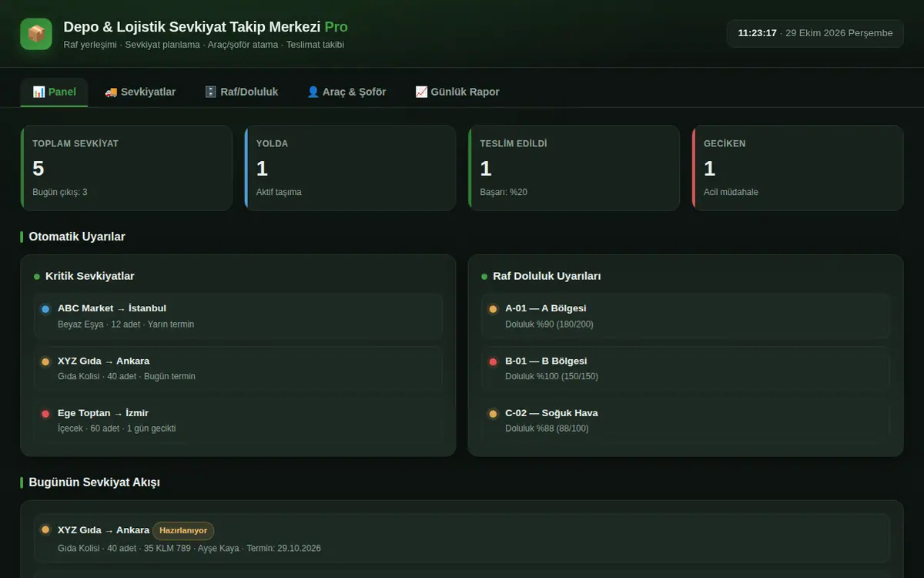924x578 pixels.
Task: Open the Teslim Edildi summary card
Action: point(574,168)
